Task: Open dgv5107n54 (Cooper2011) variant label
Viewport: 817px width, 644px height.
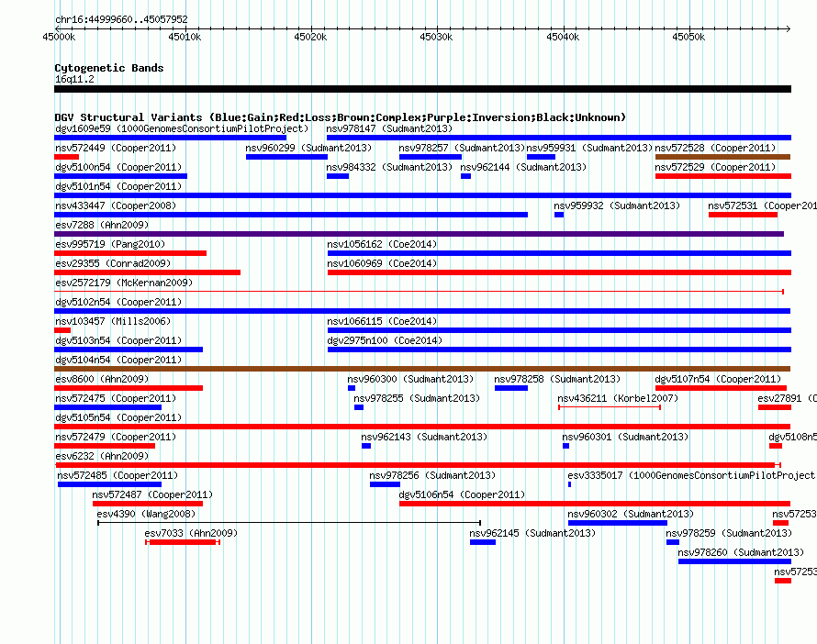Action: [x=718, y=379]
